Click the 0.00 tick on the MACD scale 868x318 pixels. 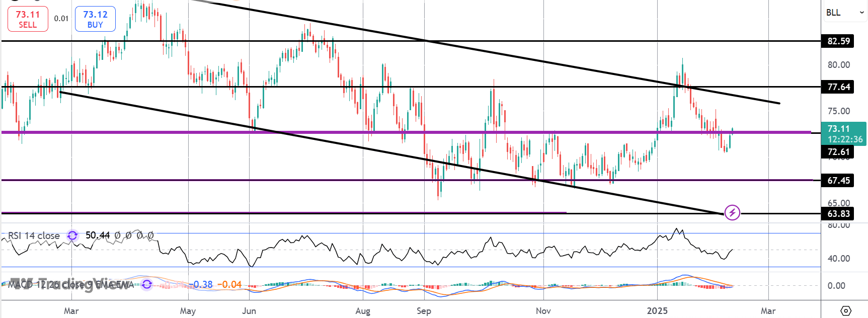click(x=836, y=286)
